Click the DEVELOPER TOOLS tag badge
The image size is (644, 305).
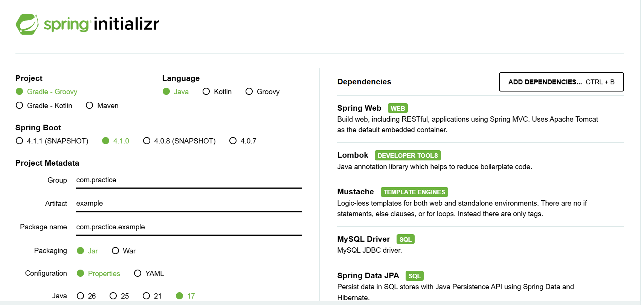coord(407,156)
